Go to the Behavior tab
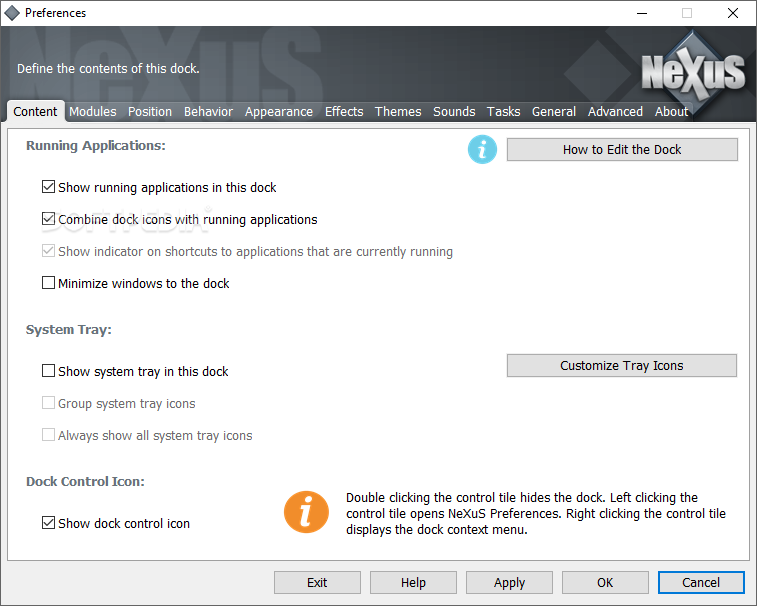Viewport: 757px width, 606px height. [x=209, y=112]
